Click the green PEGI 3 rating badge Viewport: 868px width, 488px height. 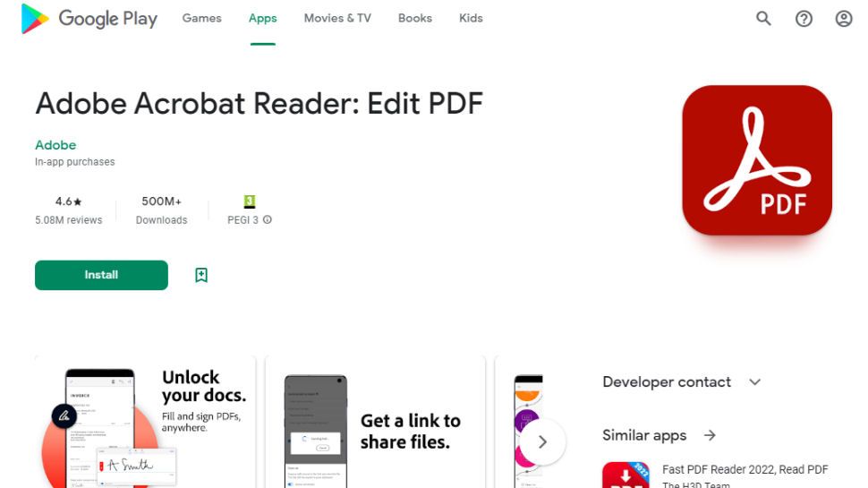[x=250, y=201]
